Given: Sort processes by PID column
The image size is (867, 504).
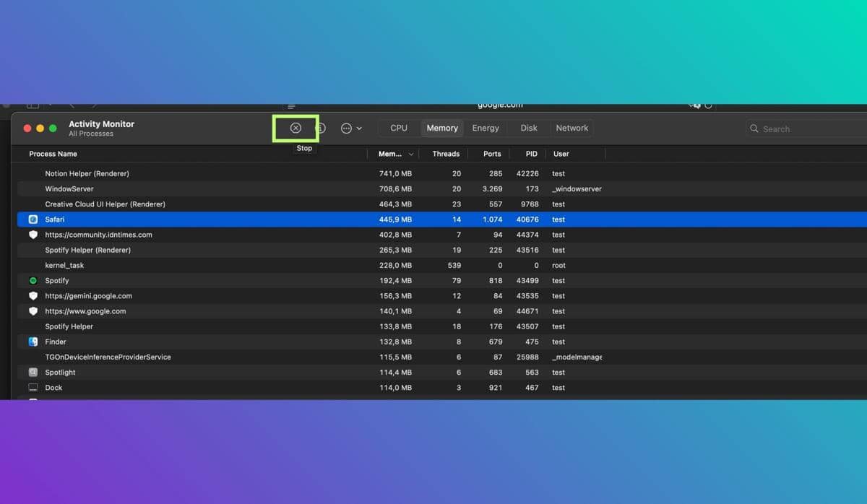Looking at the screenshot, I should click(531, 154).
